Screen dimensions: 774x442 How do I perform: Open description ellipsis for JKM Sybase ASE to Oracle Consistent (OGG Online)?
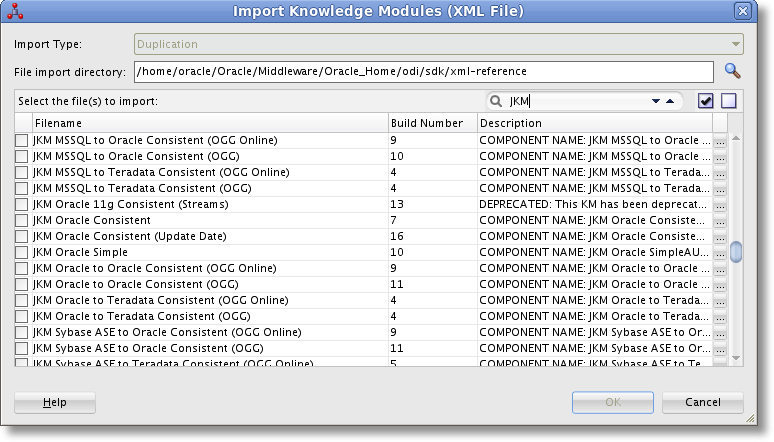(x=720, y=333)
